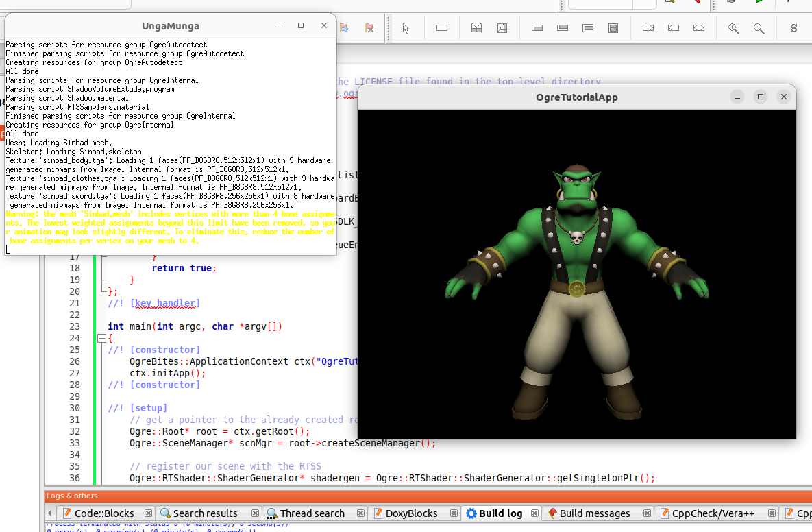
Task: Select the arrow pointer tool in toolbar
Action: [x=406, y=28]
